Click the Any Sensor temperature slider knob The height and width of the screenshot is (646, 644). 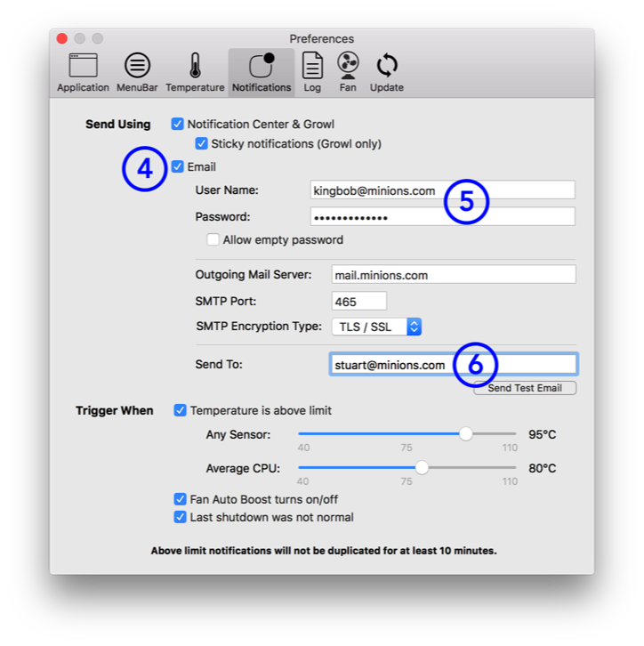pos(465,434)
